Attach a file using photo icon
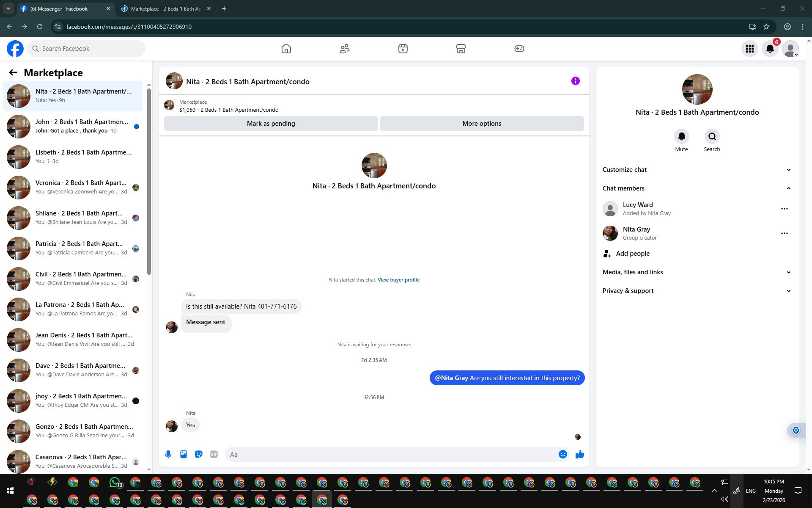 184,454
